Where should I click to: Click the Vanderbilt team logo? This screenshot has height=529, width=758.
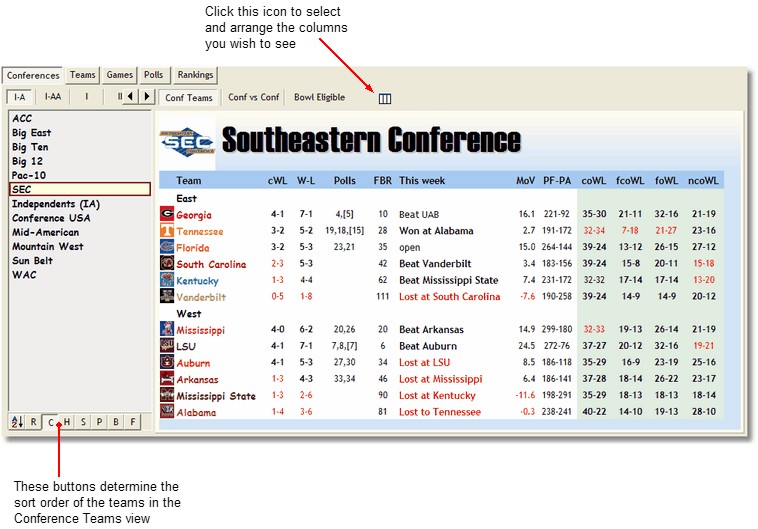(x=167, y=296)
